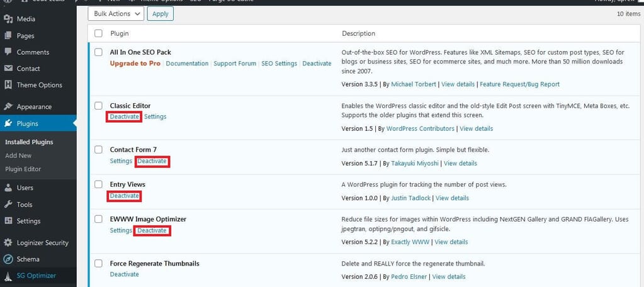The image size is (644, 287).
Task: Open the Comments menu
Action: coord(33,52)
